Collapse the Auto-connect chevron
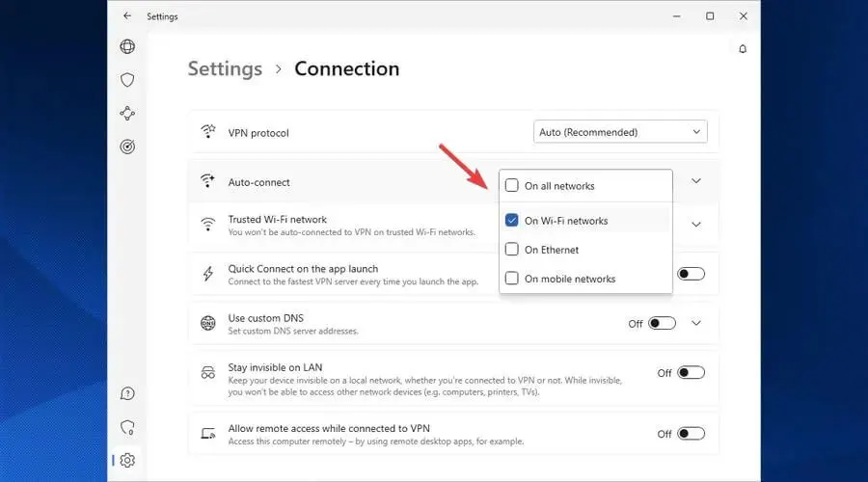The height and width of the screenshot is (482, 868). click(696, 181)
